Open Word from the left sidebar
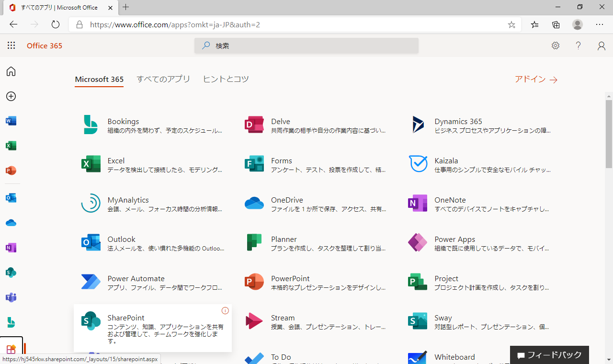Screen dimensions: 613x364 tap(11, 121)
